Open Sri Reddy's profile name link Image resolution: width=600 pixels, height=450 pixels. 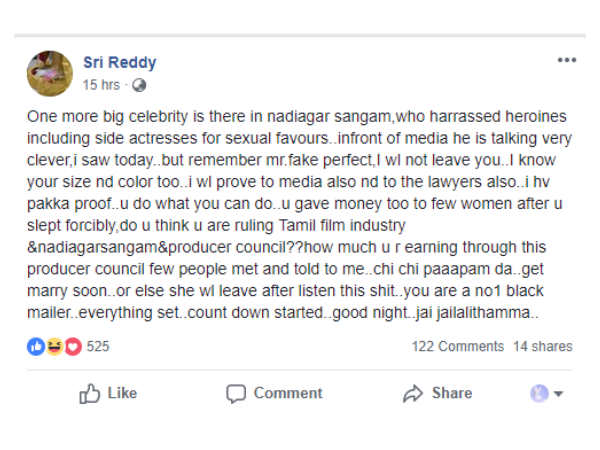pos(119,63)
